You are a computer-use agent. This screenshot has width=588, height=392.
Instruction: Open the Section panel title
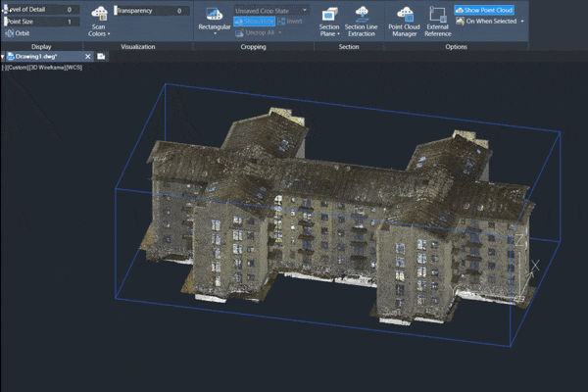click(x=349, y=46)
